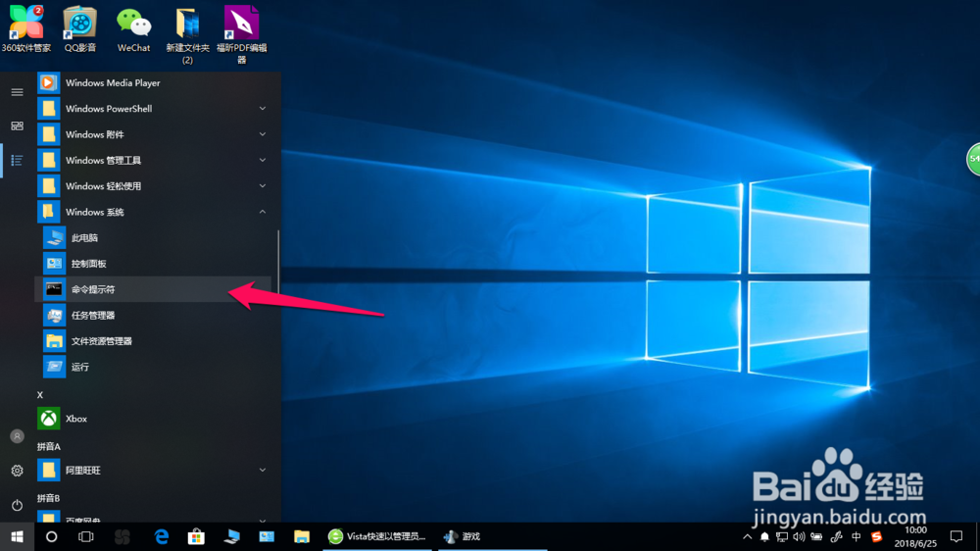Open 福昕PDF编辑器 desktop shortcut
The image size is (980, 551).
coord(241,34)
